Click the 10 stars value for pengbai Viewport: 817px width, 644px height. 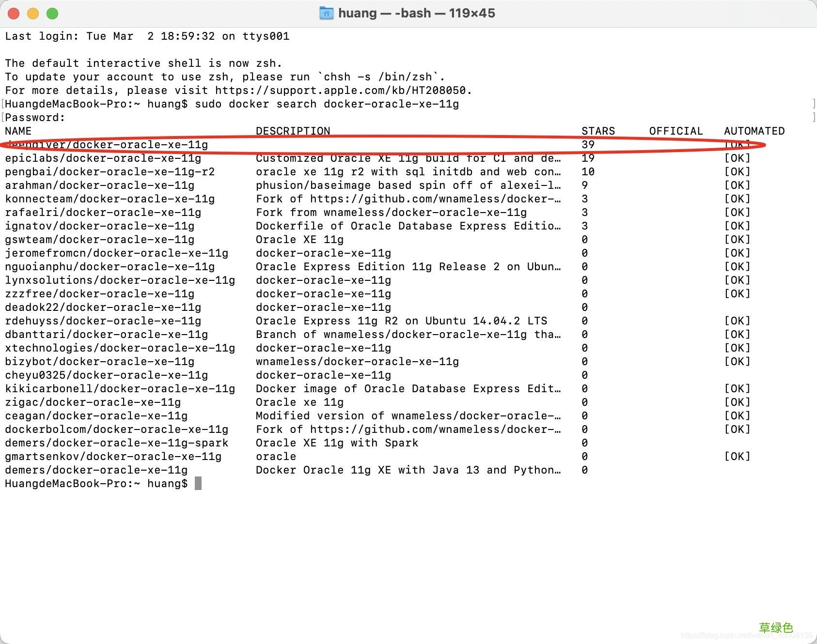pyautogui.click(x=588, y=172)
